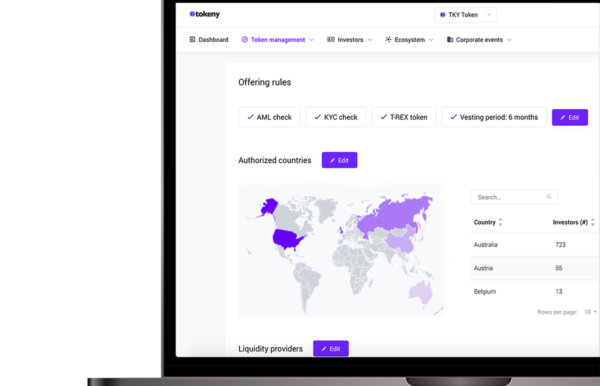Expand chevron next to Investors
This screenshot has width=600, height=386.
(x=370, y=40)
